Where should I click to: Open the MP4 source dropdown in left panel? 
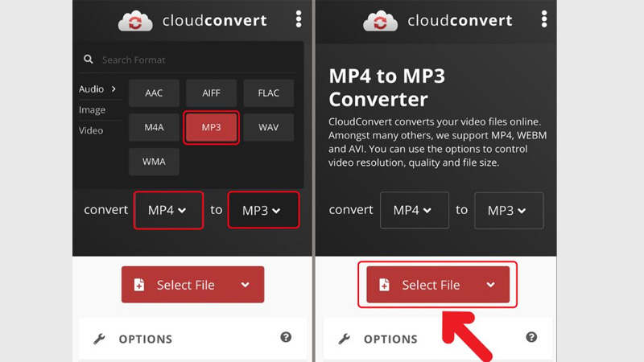pos(167,210)
